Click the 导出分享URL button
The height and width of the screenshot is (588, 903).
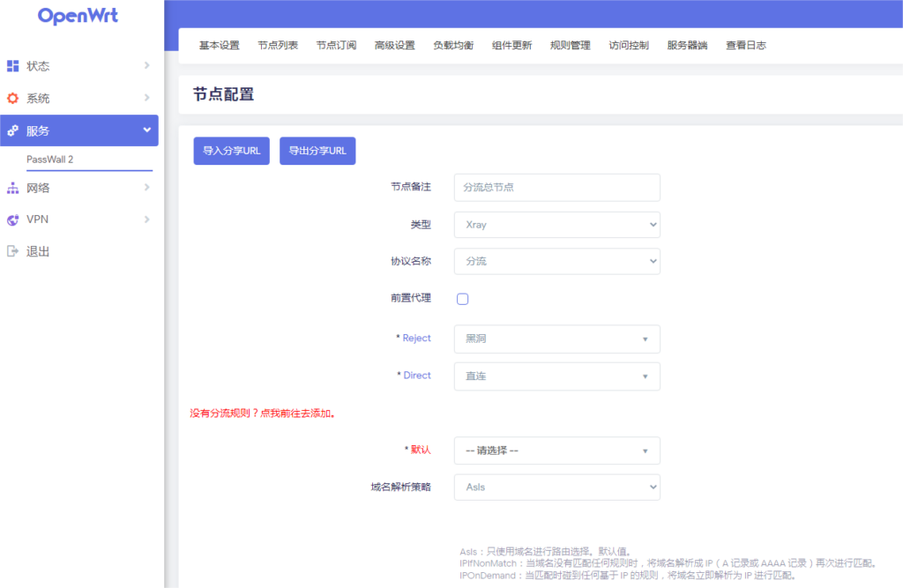pyautogui.click(x=317, y=151)
